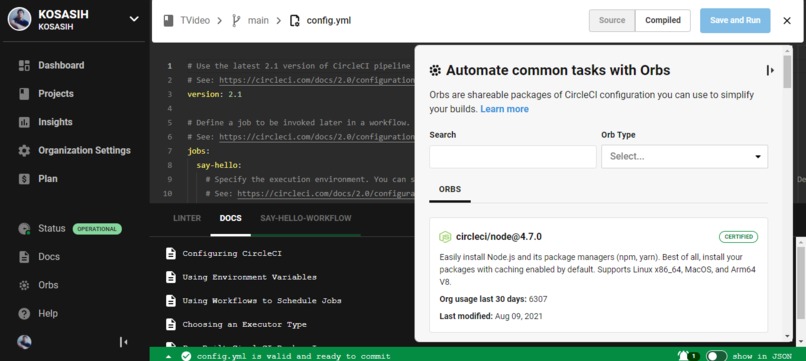Click the config.yml file icon

coord(295,21)
